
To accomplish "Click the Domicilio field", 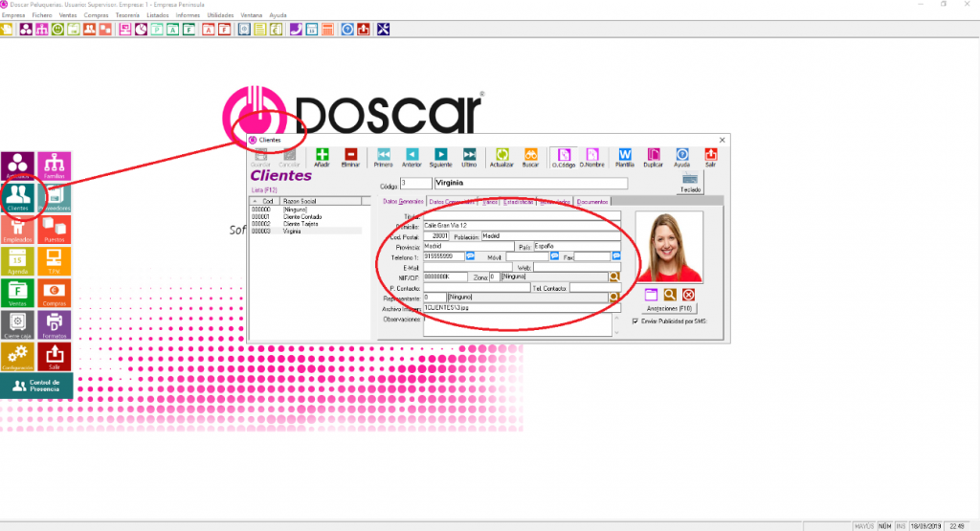I will click(522, 226).
